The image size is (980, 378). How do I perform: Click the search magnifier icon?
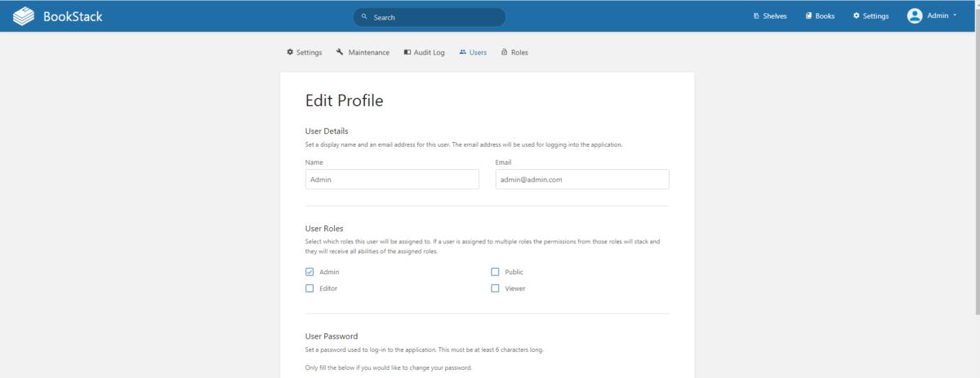click(x=364, y=17)
